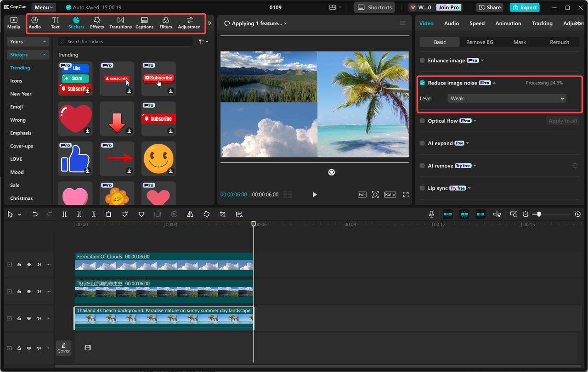The image size is (588, 372).
Task: Switch to the Animation tab
Action: coord(508,23)
